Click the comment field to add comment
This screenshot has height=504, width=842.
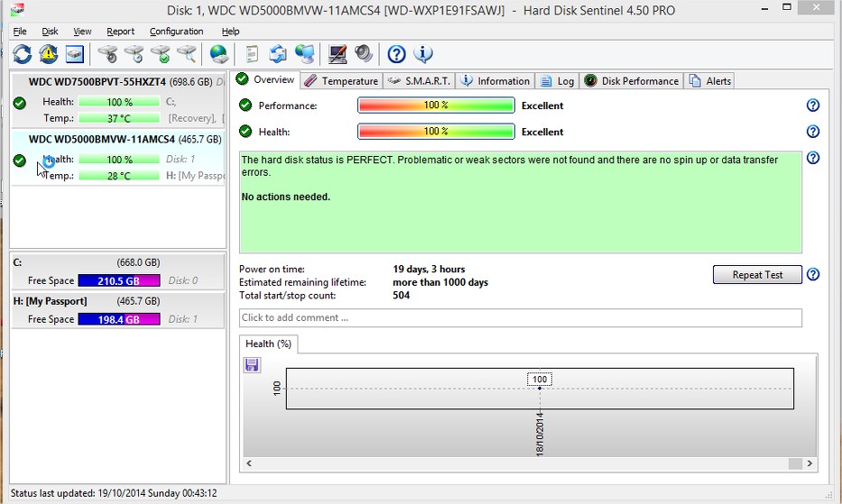[x=521, y=317]
